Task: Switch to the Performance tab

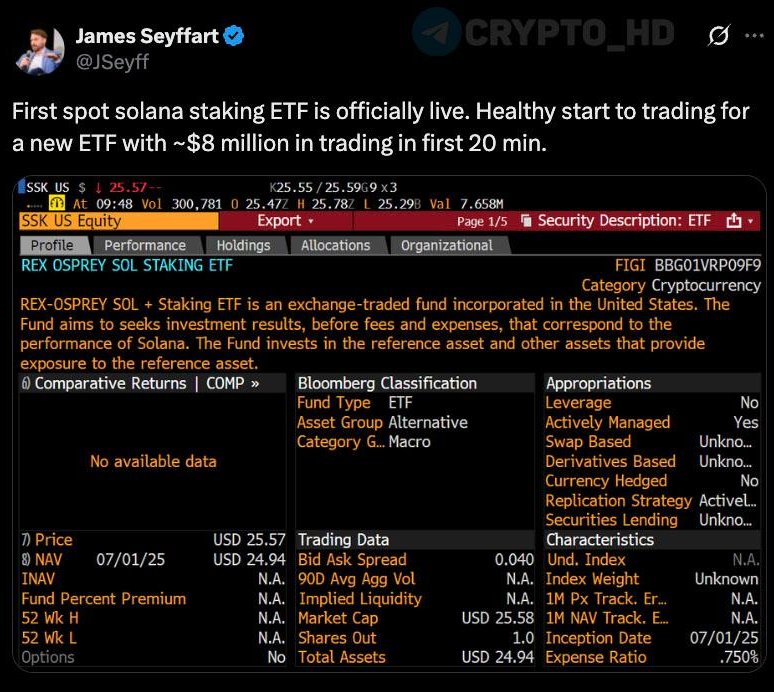Action: click(x=145, y=245)
